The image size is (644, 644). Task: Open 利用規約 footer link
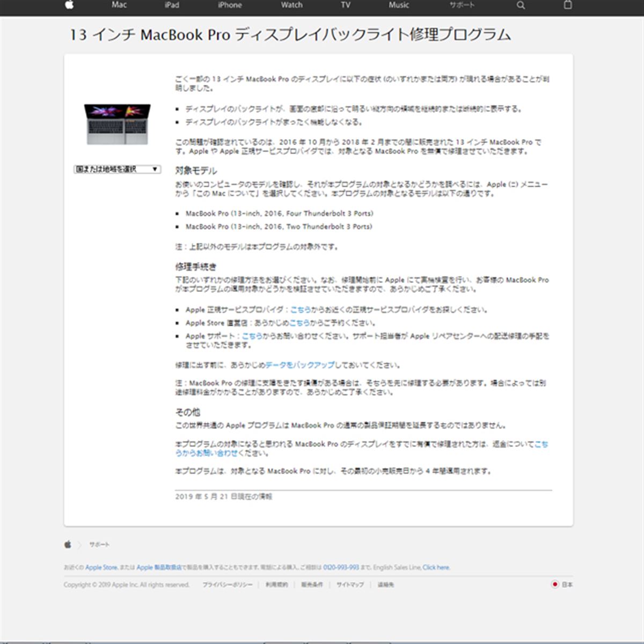click(276, 585)
